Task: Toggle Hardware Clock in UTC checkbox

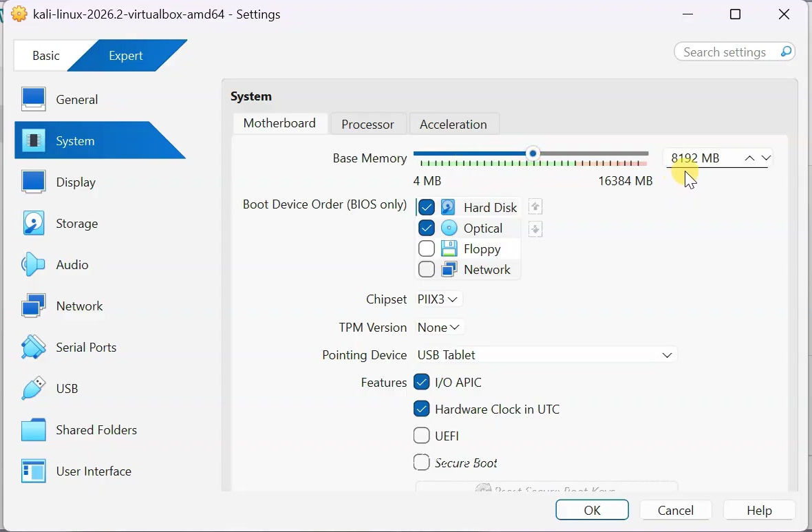Action: 422,409
